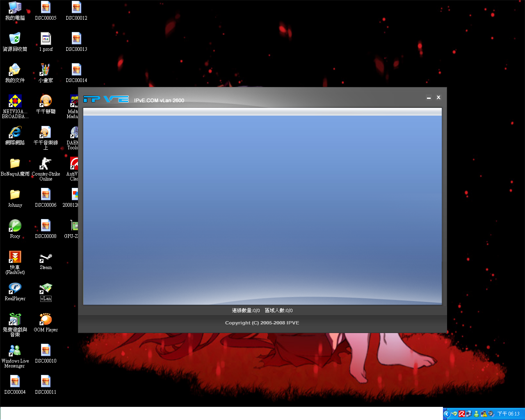525x420 pixels.
Task: Select the DSC00012 image file
Action: [x=76, y=11]
